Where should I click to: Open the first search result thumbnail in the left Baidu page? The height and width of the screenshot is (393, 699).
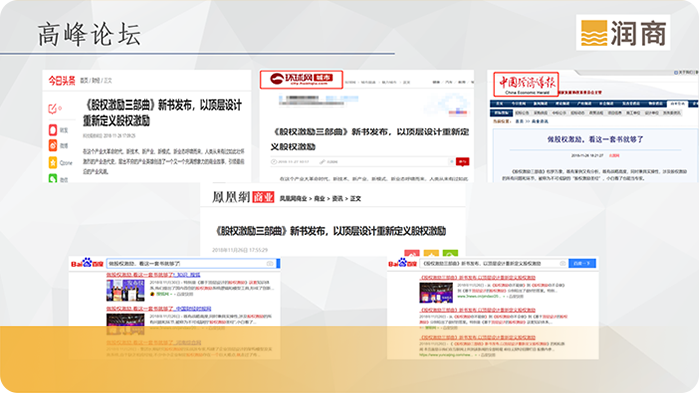tap(125, 290)
